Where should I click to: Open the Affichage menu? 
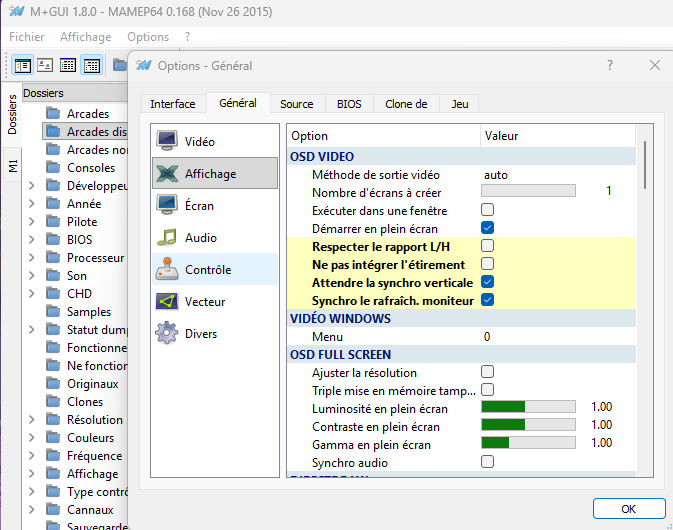(85, 37)
